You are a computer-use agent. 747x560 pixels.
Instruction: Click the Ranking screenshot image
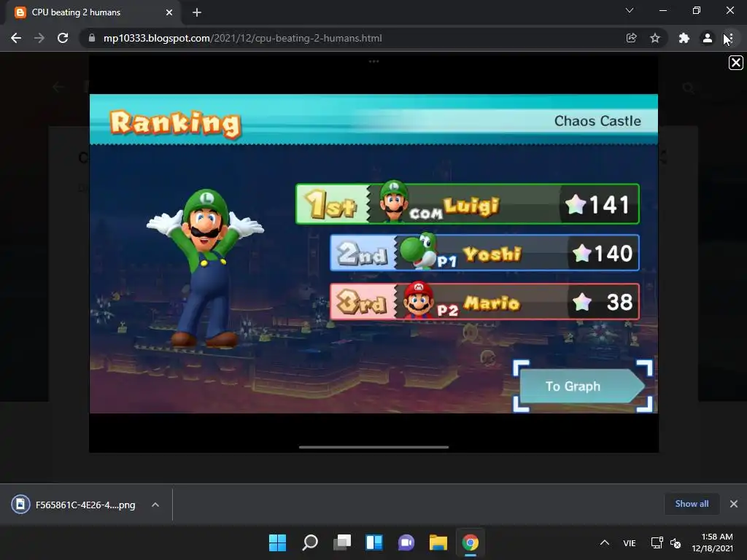374,253
